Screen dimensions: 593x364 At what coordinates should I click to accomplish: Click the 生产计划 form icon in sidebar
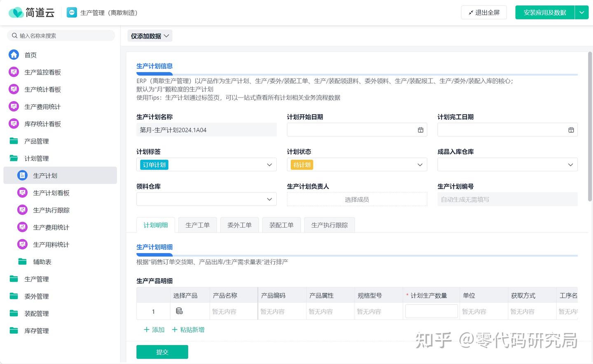(22, 175)
